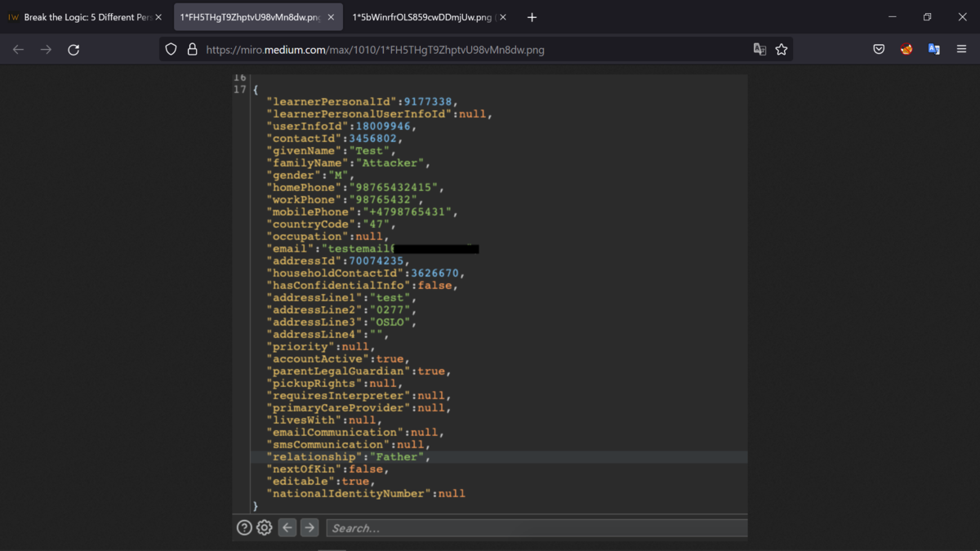Click the "livesWith" key
The width and height of the screenshot is (980, 551).
[303, 420]
